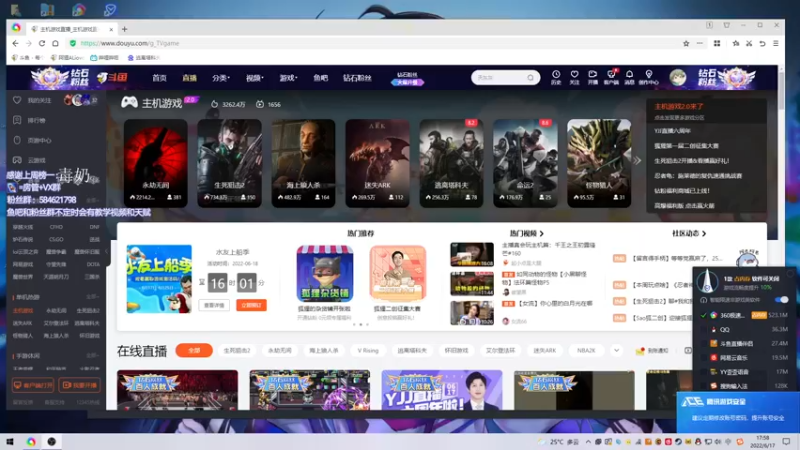Screen dimensions: 800x450
Task: Click the Douyu logo in the header
Action: [x=112, y=78]
